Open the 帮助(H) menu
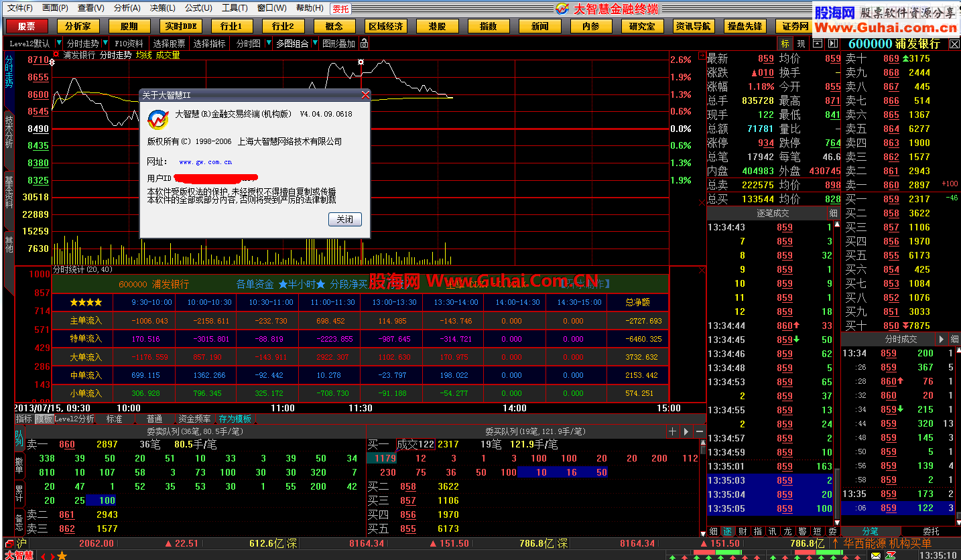Viewport: 961px width, 560px height. pos(310,8)
